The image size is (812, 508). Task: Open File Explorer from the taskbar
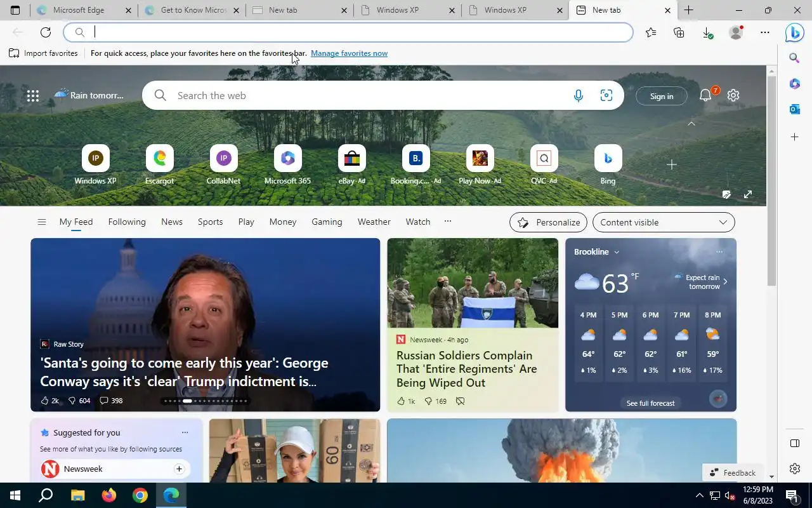77,495
